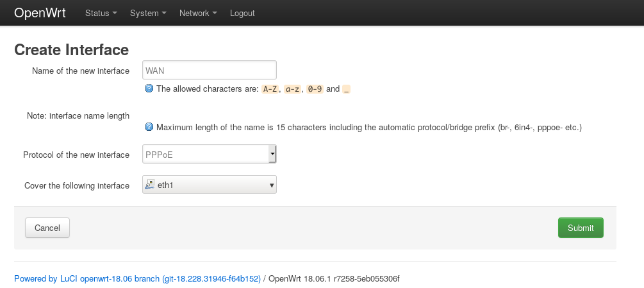Submit the new interface form
This screenshot has height=288, width=644.
point(581,228)
